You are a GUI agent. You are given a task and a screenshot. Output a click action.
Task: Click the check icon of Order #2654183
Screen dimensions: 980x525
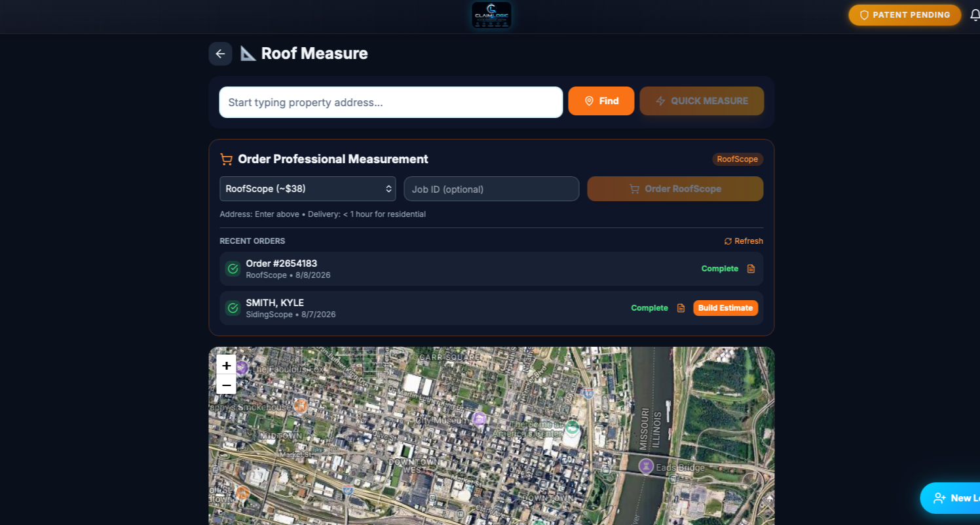(233, 269)
